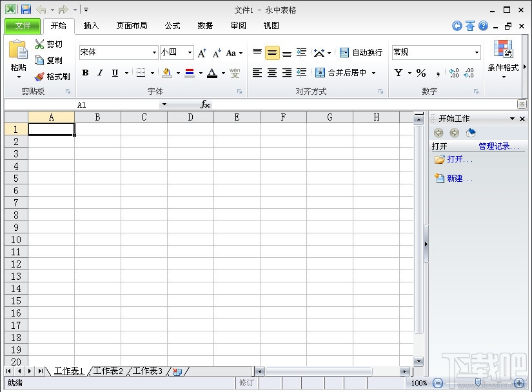Click the Italic formatting icon
The image size is (532, 392).
(x=100, y=73)
